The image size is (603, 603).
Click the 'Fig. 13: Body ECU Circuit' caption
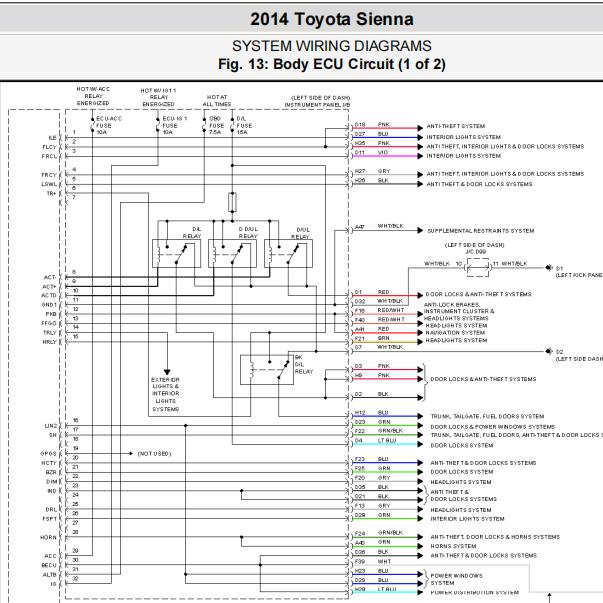(x=332, y=64)
